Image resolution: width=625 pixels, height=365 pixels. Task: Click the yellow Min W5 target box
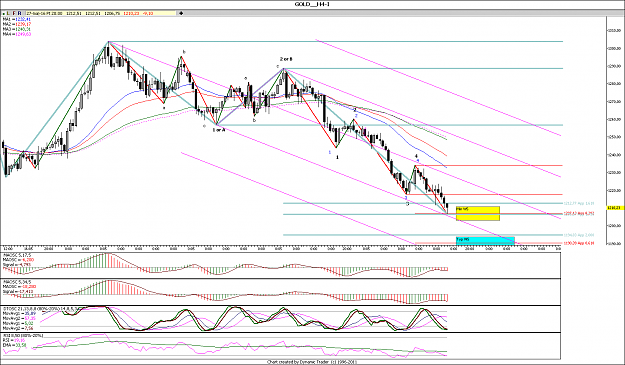tap(478, 213)
